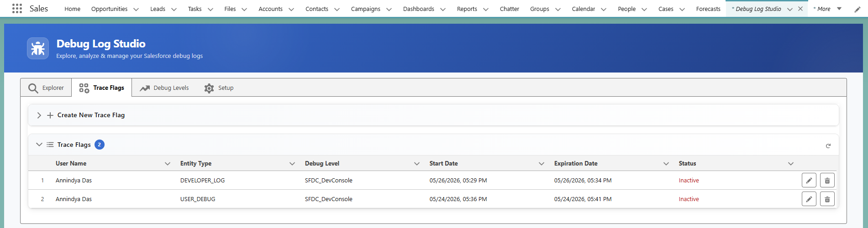Image resolution: width=868 pixels, height=228 pixels.
Task: Open the Reports dropdown chevron
Action: point(486,9)
